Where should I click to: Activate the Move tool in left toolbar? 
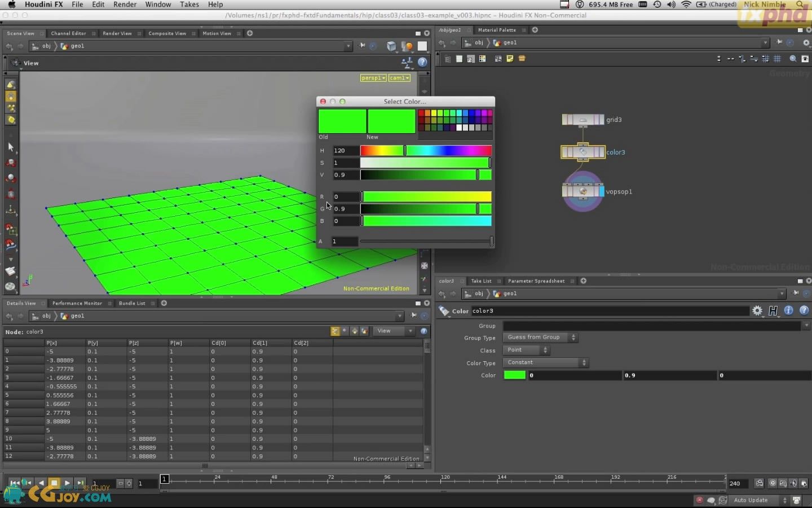pos(10,163)
